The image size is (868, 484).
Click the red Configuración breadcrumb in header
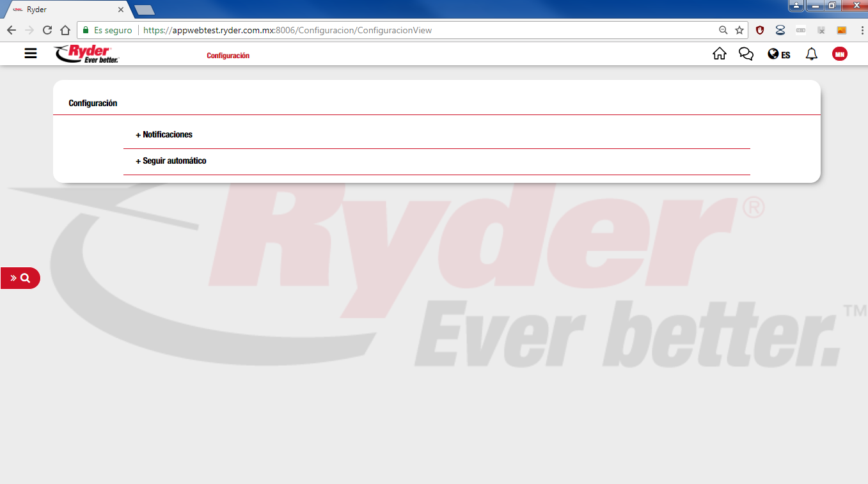point(228,56)
